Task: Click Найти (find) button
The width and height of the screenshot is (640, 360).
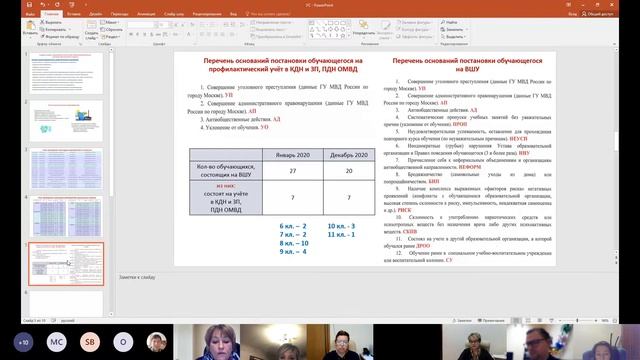Action: point(449,22)
